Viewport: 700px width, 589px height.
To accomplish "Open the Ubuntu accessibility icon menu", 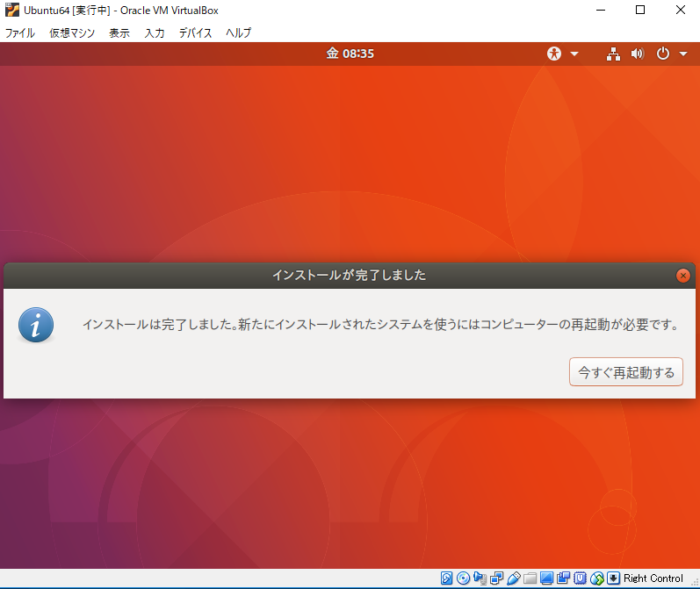I will click(x=554, y=54).
